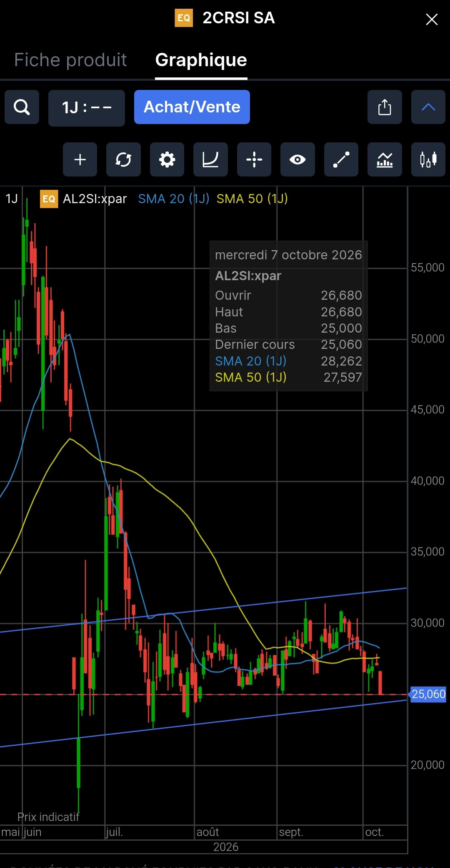
Task: Tap the Prix indicatif note on chart
Action: [48, 817]
